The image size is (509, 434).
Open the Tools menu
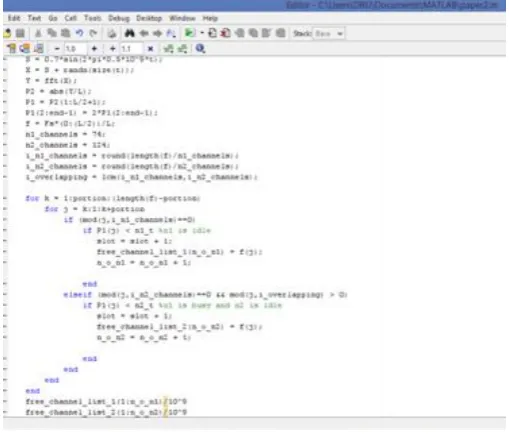click(93, 18)
